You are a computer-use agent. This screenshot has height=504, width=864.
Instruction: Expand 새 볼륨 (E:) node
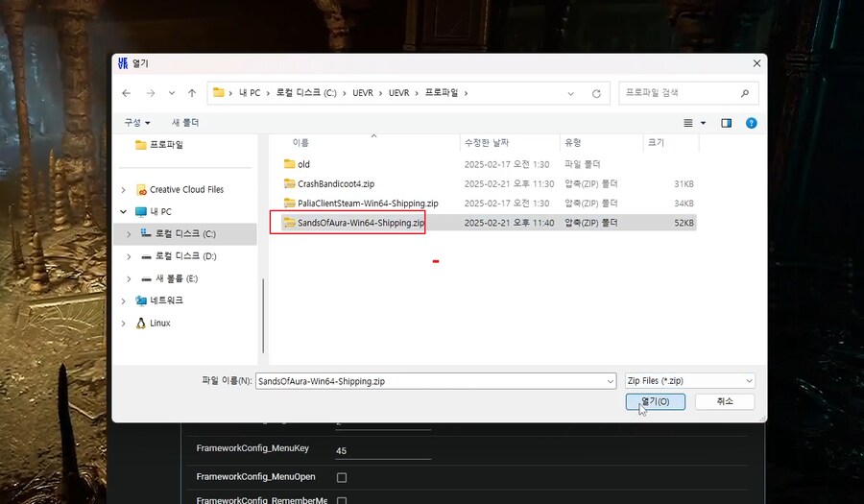pos(129,278)
